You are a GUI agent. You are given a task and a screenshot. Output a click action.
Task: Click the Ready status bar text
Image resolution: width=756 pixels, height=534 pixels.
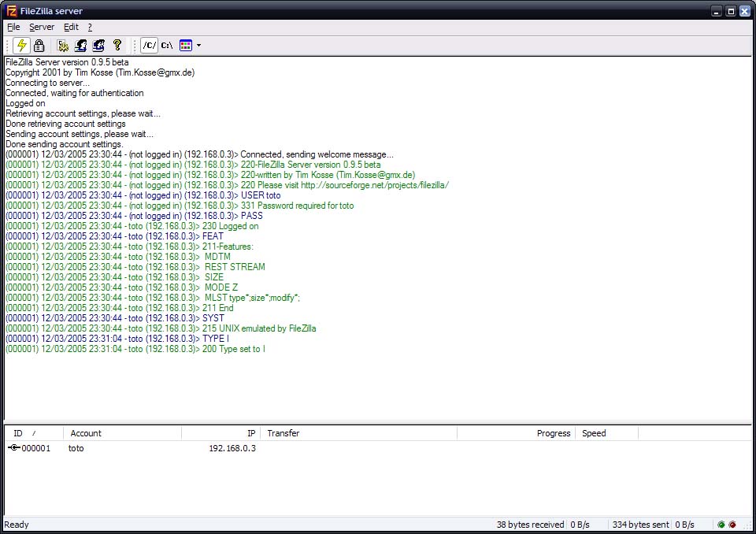[x=17, y=525]
